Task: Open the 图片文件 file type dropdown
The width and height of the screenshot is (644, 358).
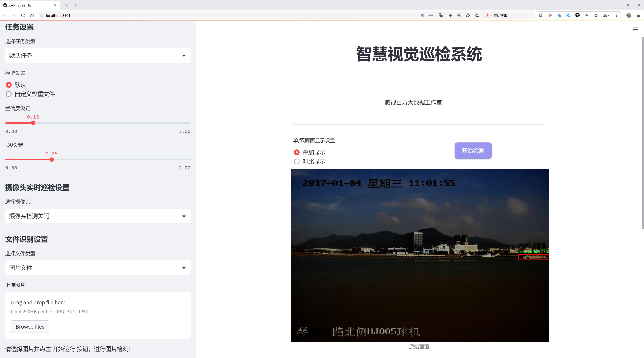Action: pyautogui.click(x=98, y=268)
